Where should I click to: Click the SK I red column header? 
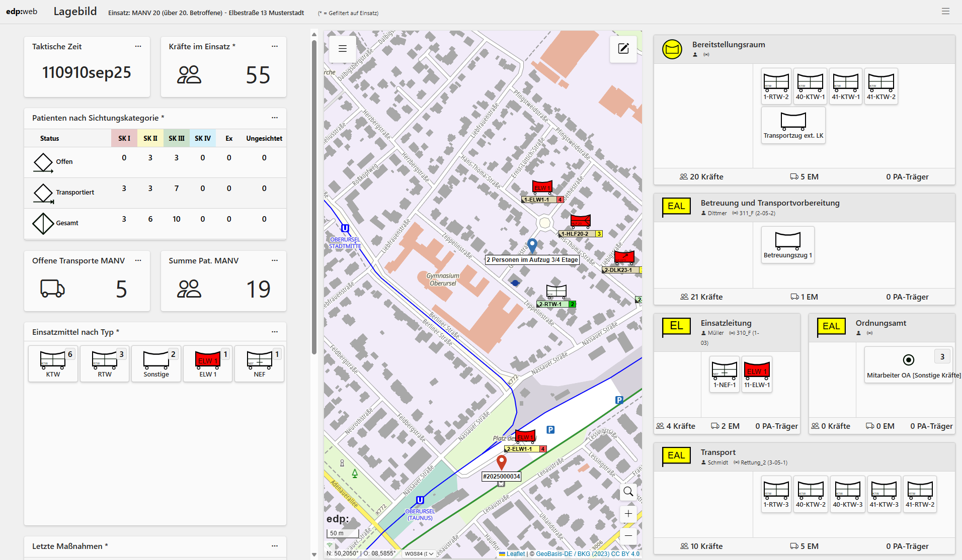coord(124,138)
